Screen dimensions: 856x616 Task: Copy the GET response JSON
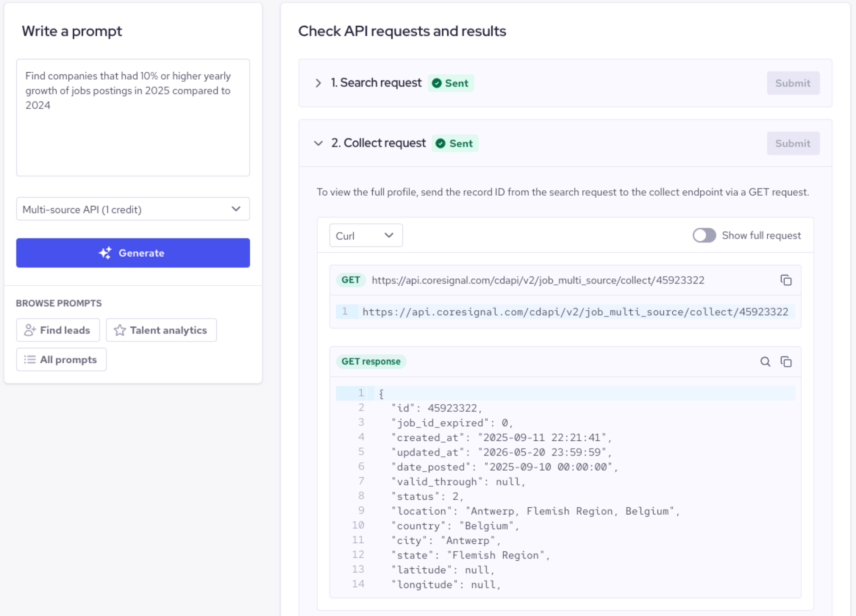pos(786,361)
